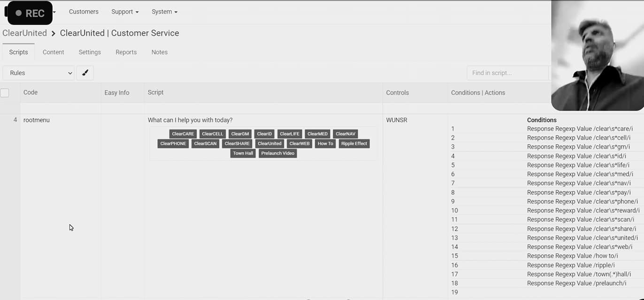The height and width of the screenshot is (300, 644).
Task: Select the ClearWEB response button
Action: [299, 143]
